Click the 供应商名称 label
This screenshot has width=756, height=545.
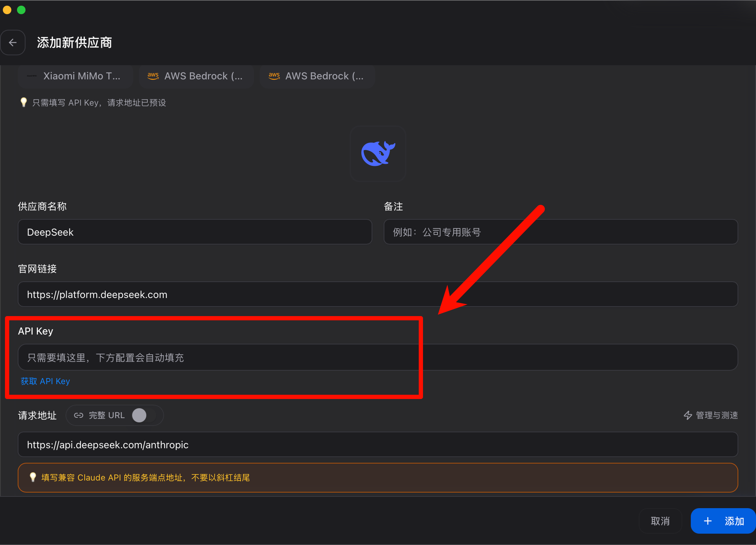(x=42, y=207)
